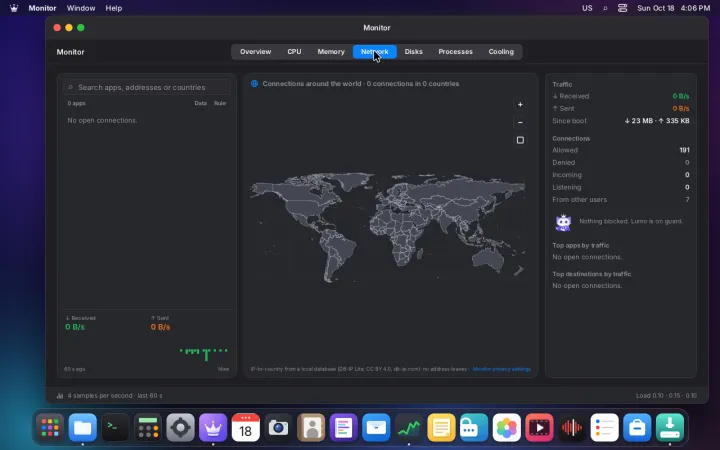Click the Lumo mascot icon
Image resolution: width=720 pixels, height=450 pixels.
click(x=563, y=222)
